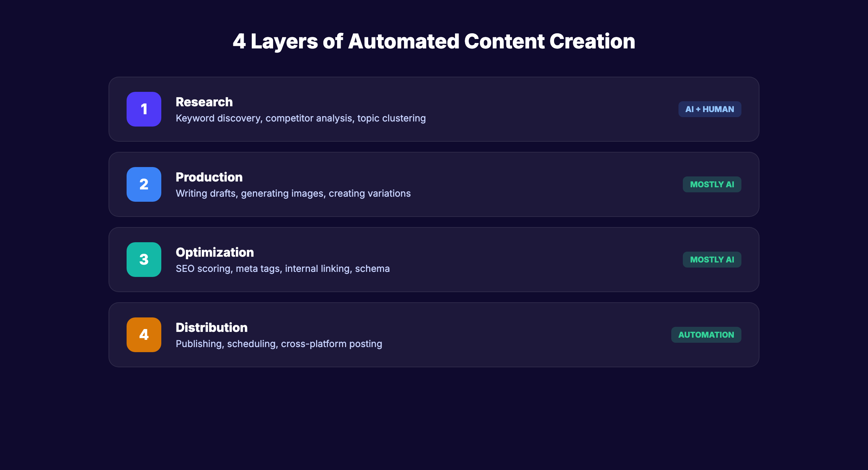The image size is (868, 470).
Task: Click the MOSTLY AI badge on Production
Action: (x=712, y=184)
